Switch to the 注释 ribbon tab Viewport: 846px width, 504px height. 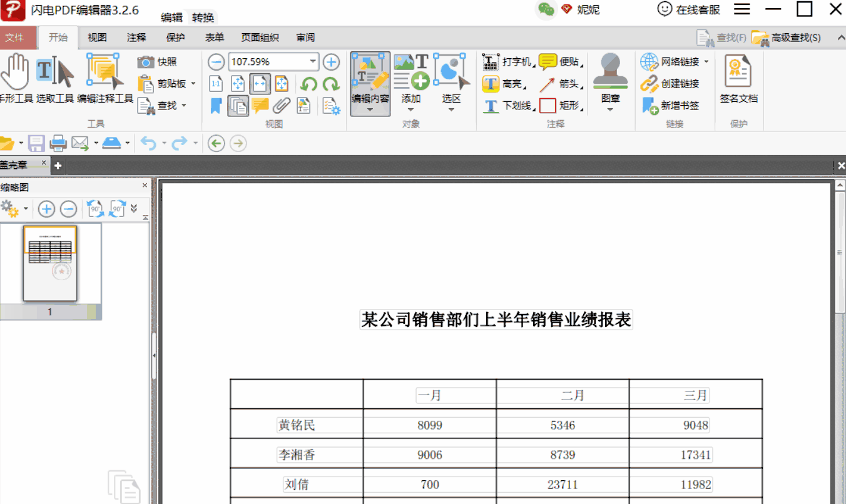point(136,38)
